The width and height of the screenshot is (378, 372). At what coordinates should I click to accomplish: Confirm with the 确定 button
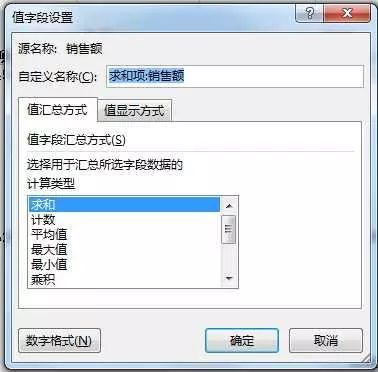tap(242, 340)
